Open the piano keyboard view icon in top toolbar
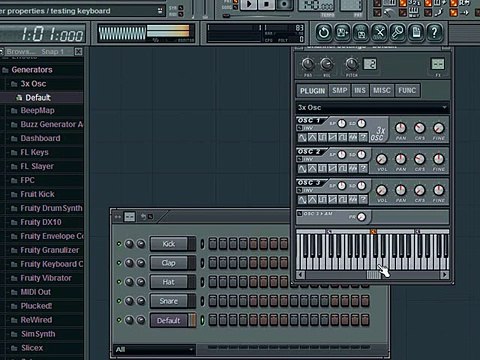Viewport: 480px width, 360px height. (414, 12)
